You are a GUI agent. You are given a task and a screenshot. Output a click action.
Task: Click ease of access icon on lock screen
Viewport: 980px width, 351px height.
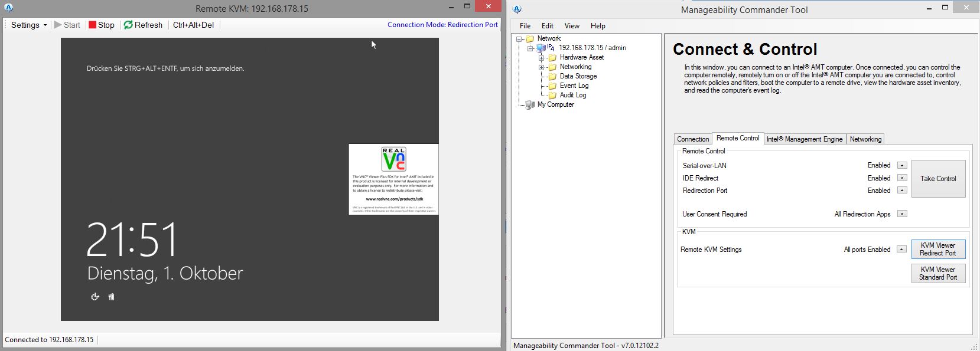click(95, 297)
